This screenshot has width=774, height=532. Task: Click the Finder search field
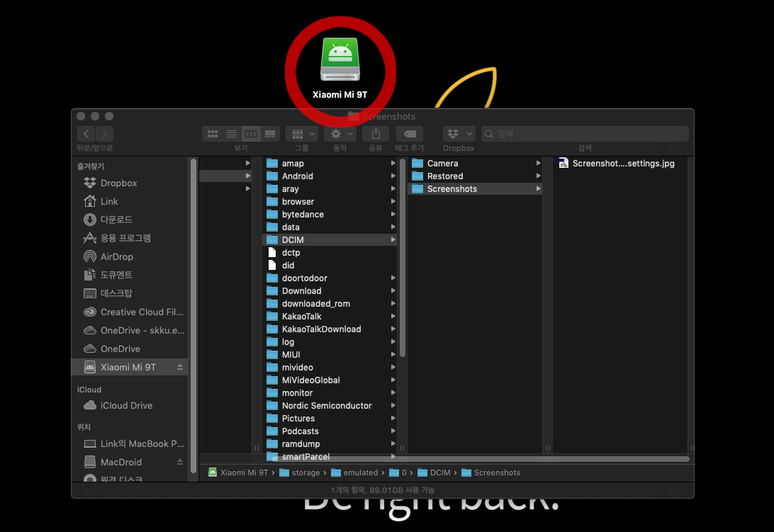coord(585,134)
